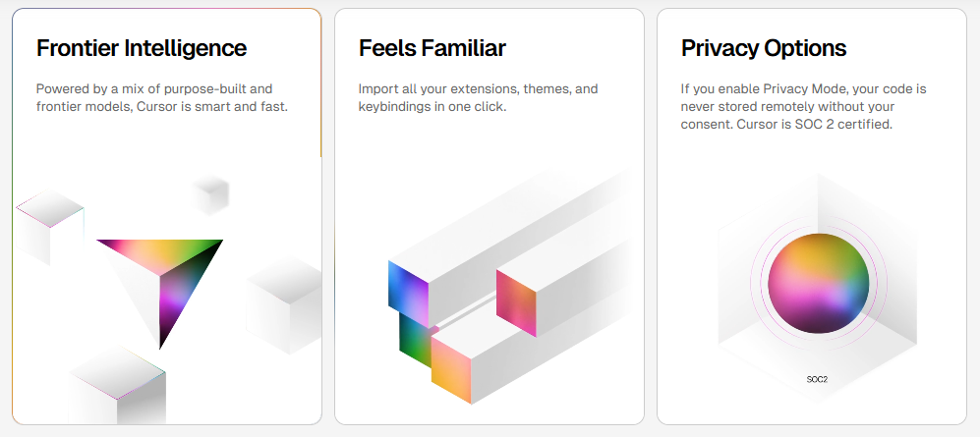Click the 'Powered by a mix' description text
The height and width of the screenshot is (437, 980).
tap(162, 98)
